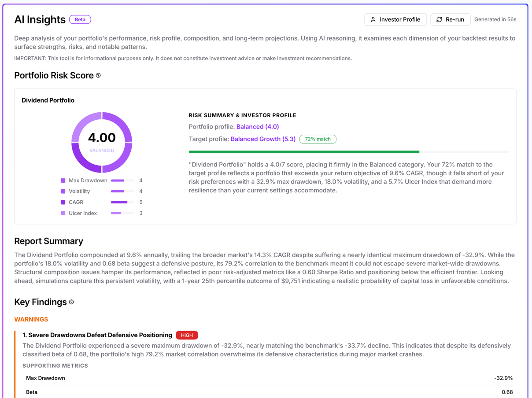This screenshot has width=532, height=398.
Task: Open the Balanced (4.0) portfolio profile link
Action: [258, 127]
